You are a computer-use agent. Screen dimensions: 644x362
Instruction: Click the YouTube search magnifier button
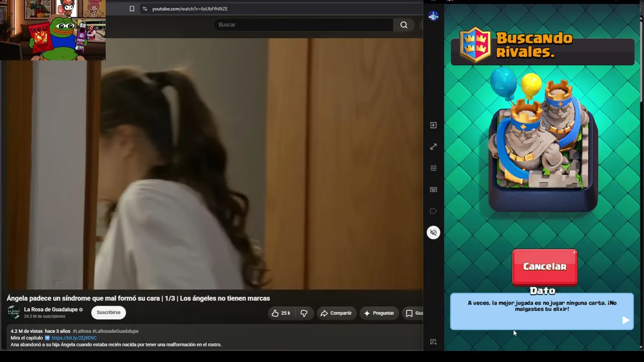(404, 25)
